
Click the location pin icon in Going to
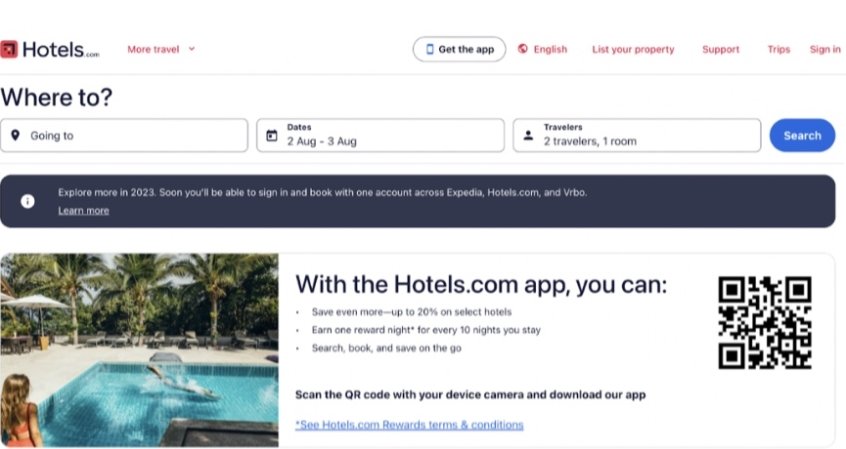(16, 135)
